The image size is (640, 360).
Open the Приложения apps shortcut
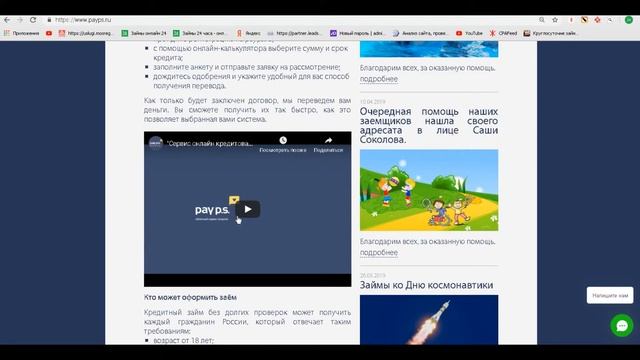click(22, 33)
